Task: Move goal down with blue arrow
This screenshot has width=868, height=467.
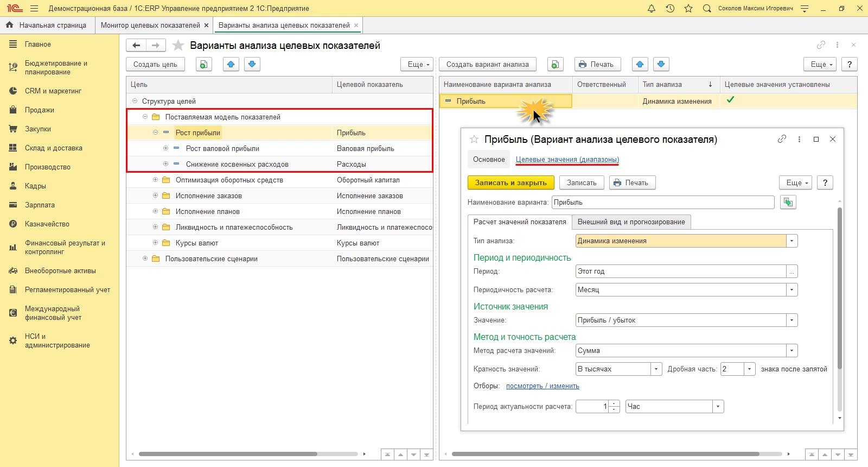Action: point(252,65)
